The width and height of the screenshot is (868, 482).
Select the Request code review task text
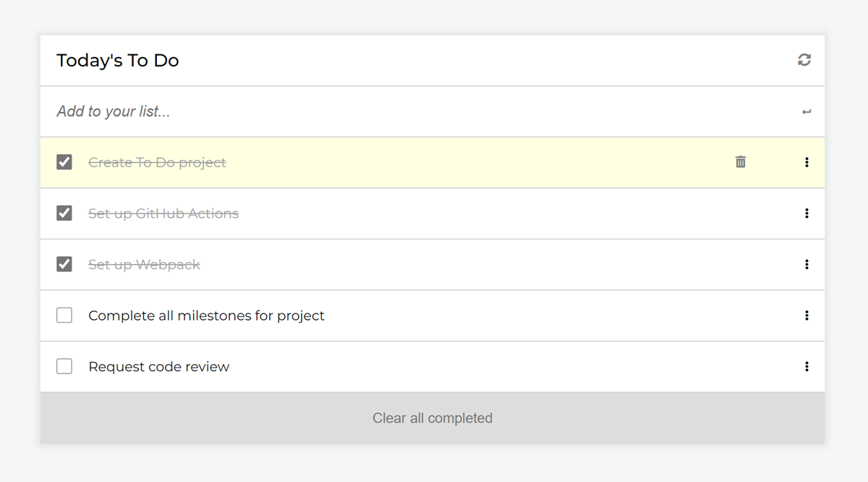click(x=158, y=367)
